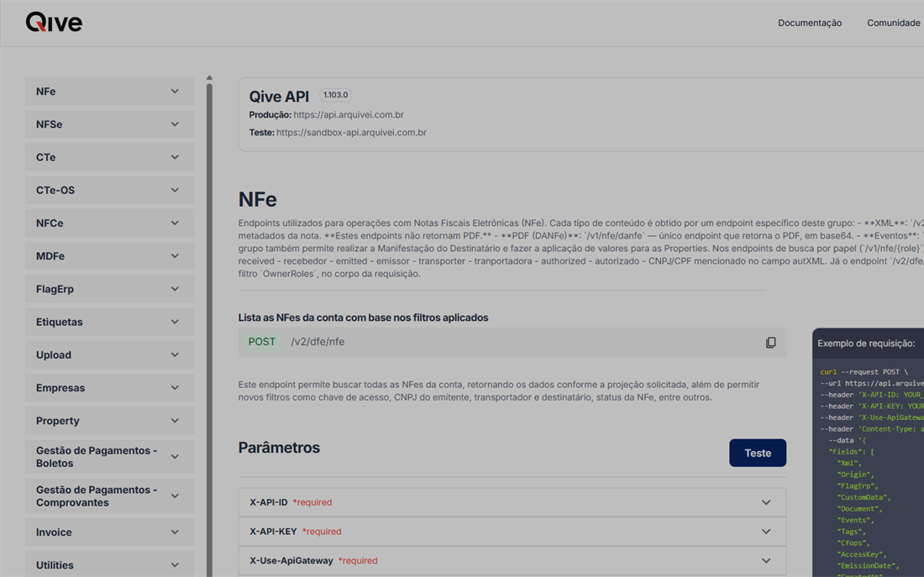Expand the X-Use-ApiGateway parameter row

(x=512, y=560)
